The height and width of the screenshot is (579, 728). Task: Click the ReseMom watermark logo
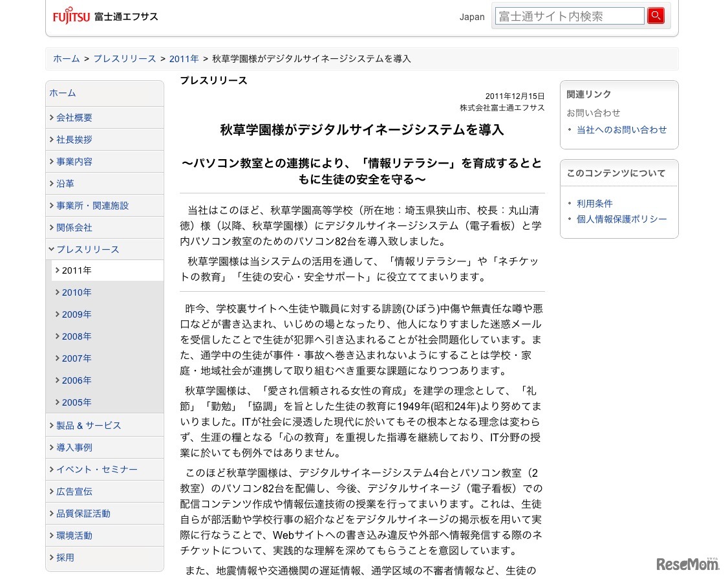pyautogui.click(x=687, y=564)
